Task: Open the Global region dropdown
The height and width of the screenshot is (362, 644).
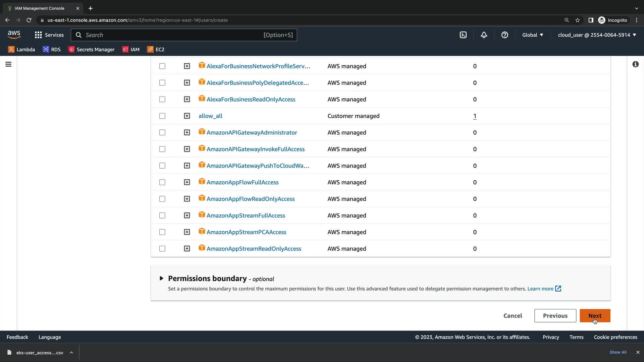Action: (x=532, y=35)
